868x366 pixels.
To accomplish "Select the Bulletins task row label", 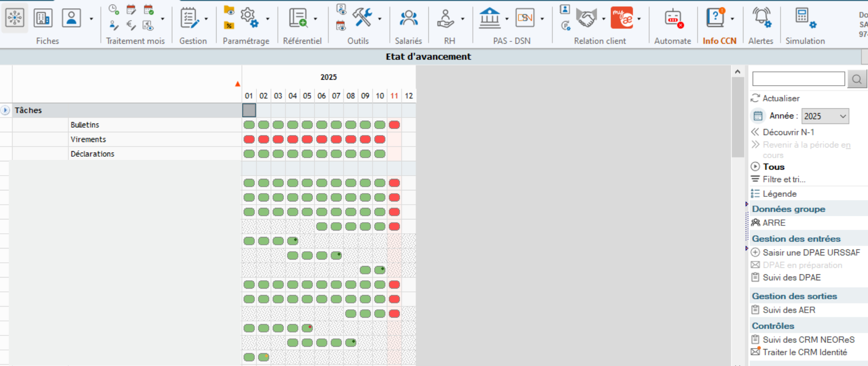I will click(85, 125).
